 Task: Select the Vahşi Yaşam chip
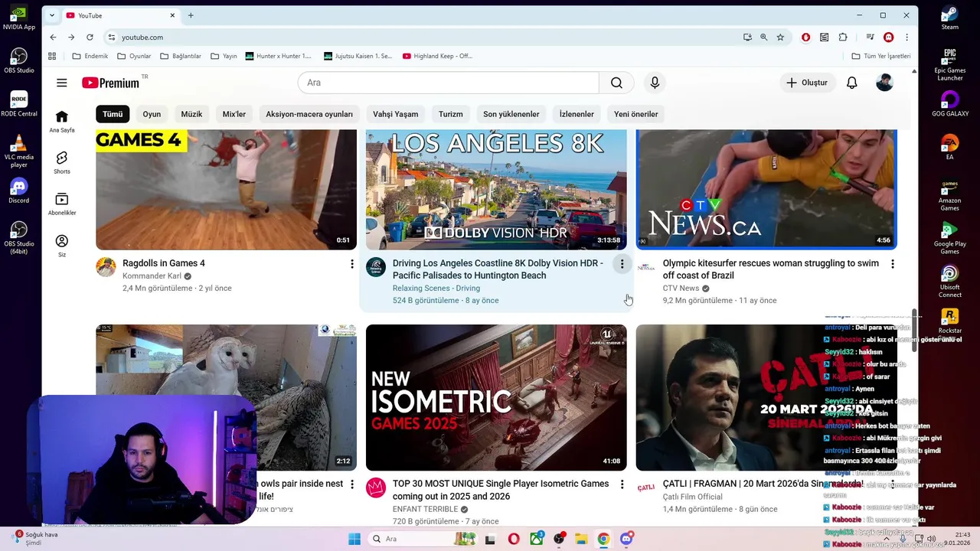pyautogui.click(x=395, y=114)
